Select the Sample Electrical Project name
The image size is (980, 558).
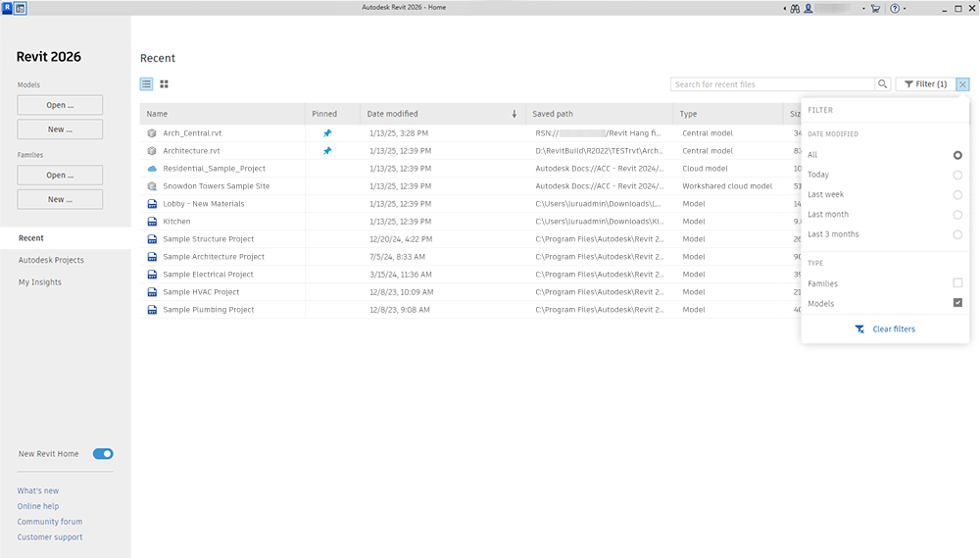coord(208,274)
